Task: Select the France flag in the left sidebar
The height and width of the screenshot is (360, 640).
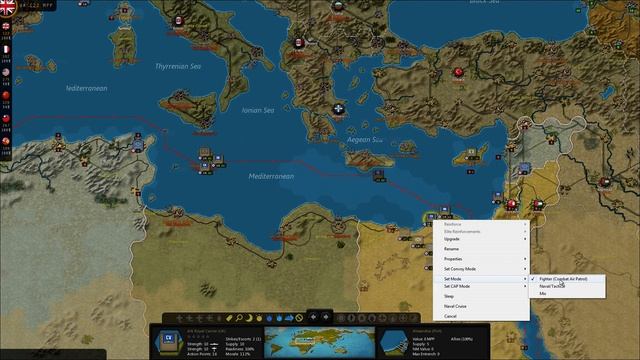Action: pyautogui.click(x=6, y=49)
